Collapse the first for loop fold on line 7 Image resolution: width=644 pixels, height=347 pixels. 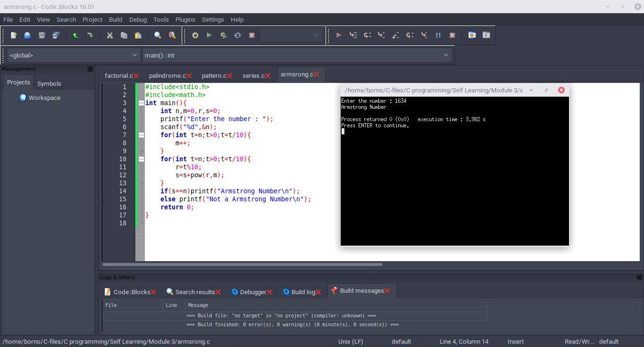[x=141, y=135]
